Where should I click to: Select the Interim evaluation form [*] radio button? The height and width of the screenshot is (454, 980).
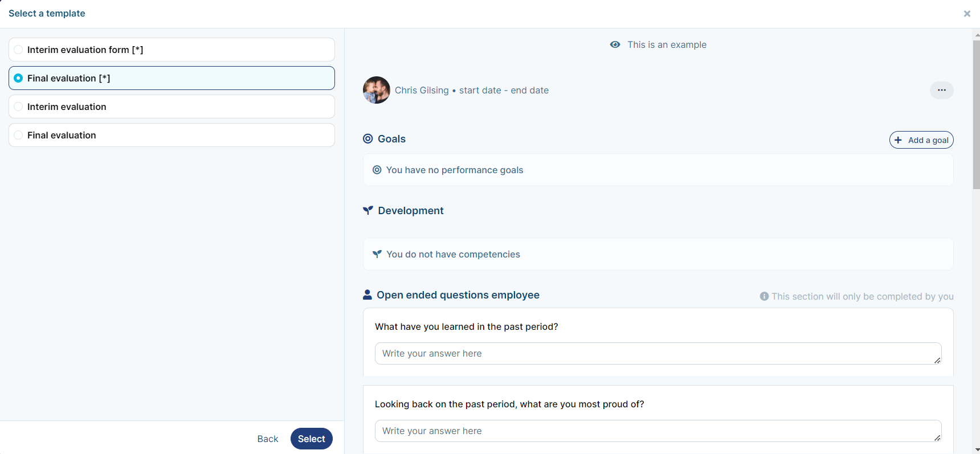[18, 50]
